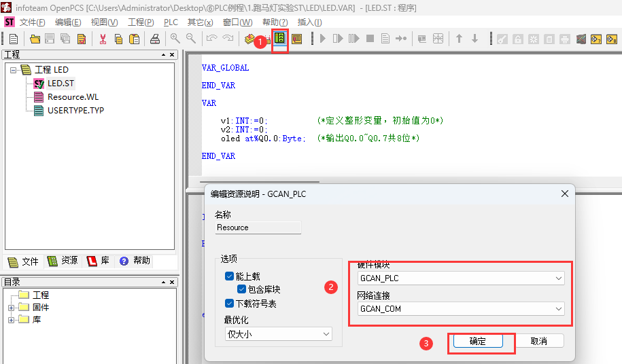Click the Redo arrow icon

tap(228, 39)
